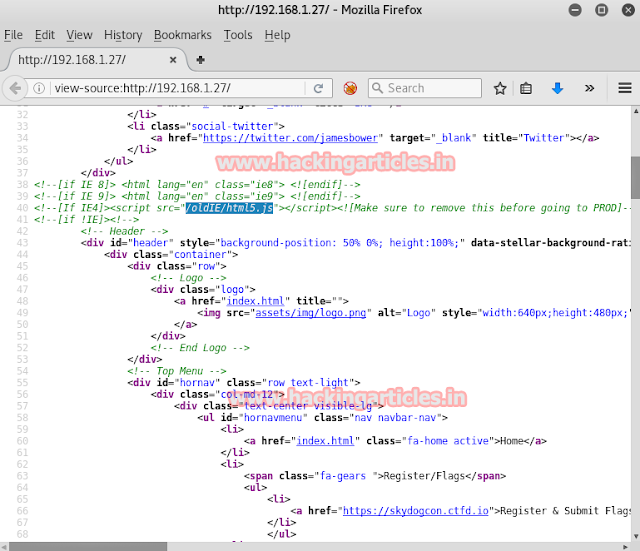Minimize the Firefox window

[x=575, y=10]
